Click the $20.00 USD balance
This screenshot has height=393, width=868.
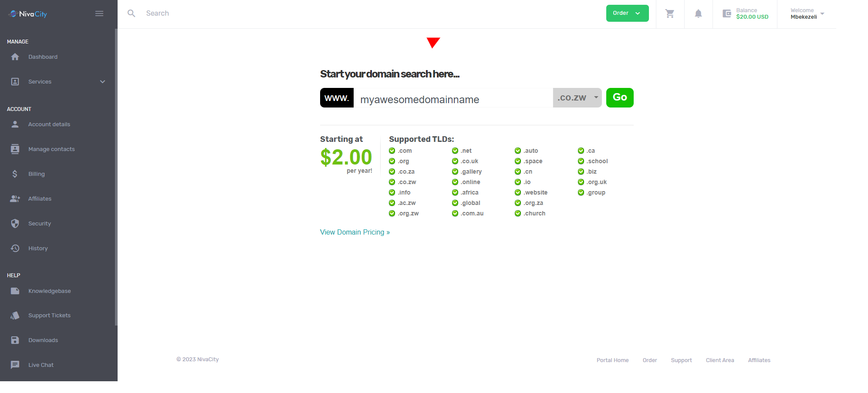tap(752, 17)
